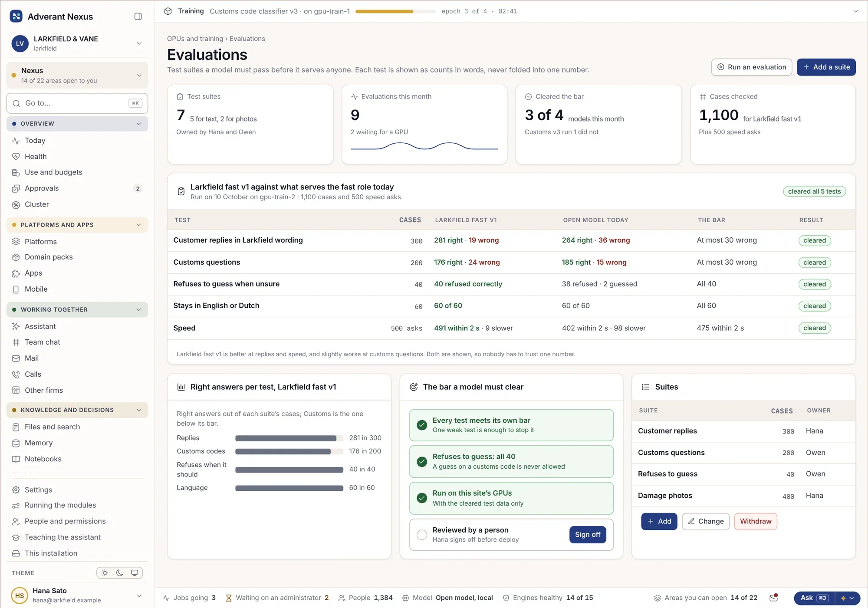
Task: Collapse the Platforms and Apps section
Action: [77, 225]
